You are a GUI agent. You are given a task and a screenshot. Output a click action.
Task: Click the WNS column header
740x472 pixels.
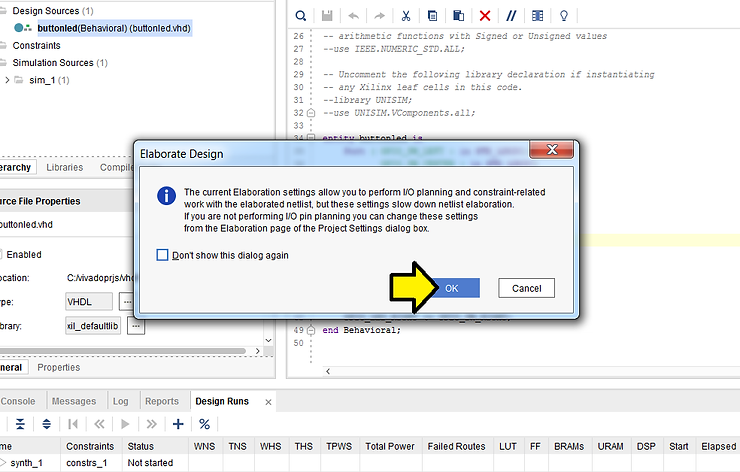point(204,446)
